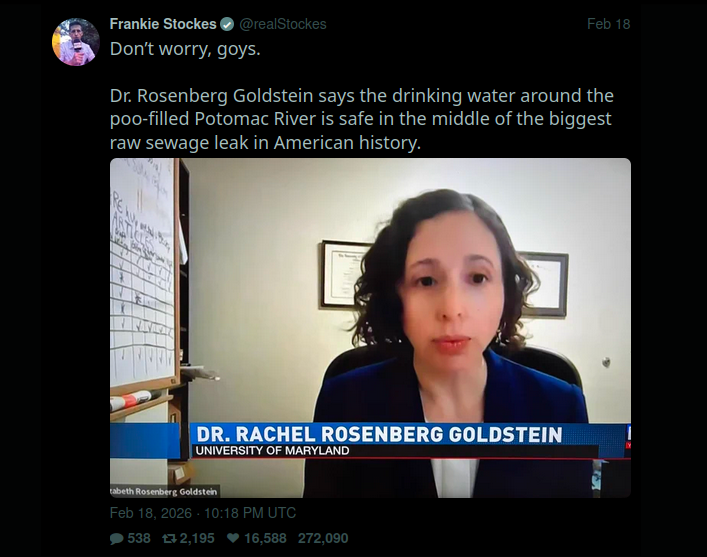Open Frankie Stockes profile avatar
This screenshot has width=707, height=557.
point(76,42)
